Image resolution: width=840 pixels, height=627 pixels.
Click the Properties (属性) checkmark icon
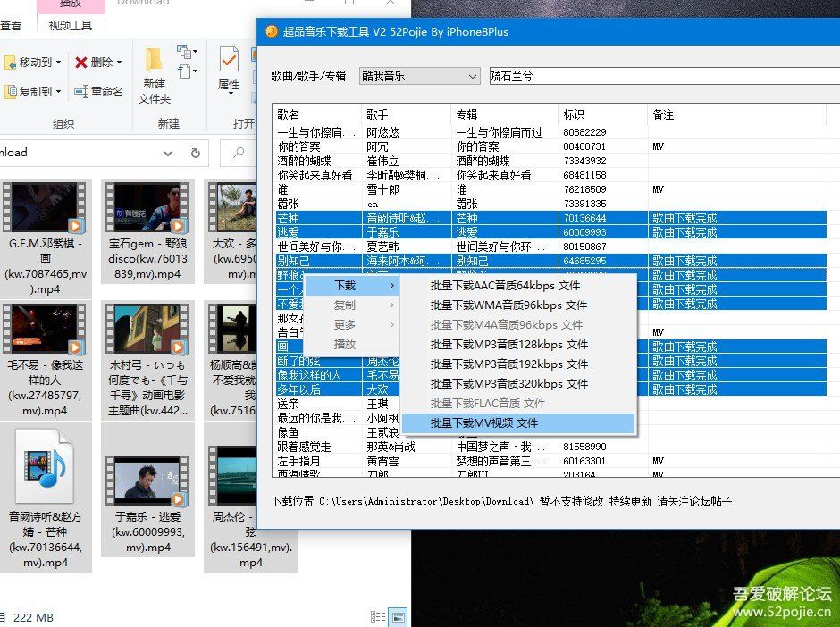click(x=230, y=60)
